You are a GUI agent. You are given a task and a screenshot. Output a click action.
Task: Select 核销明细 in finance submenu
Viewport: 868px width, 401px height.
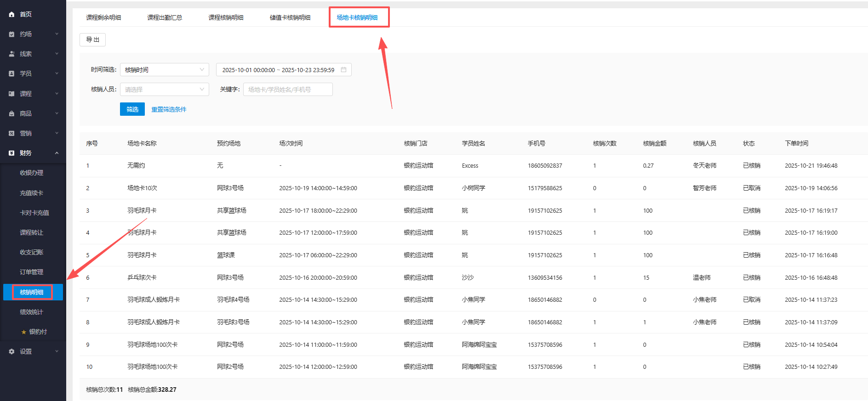pos(33,292)
